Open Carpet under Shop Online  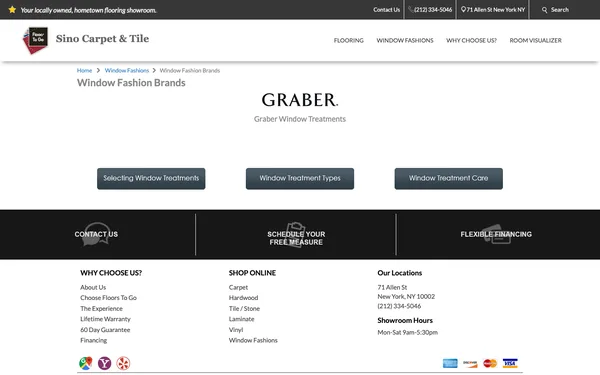[x=238, y=287]
